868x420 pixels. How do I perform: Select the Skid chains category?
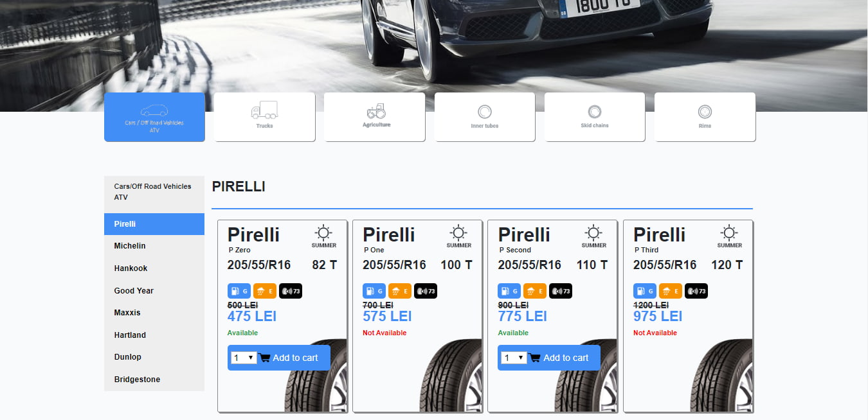pyautogui.click(x=595, y=116)
